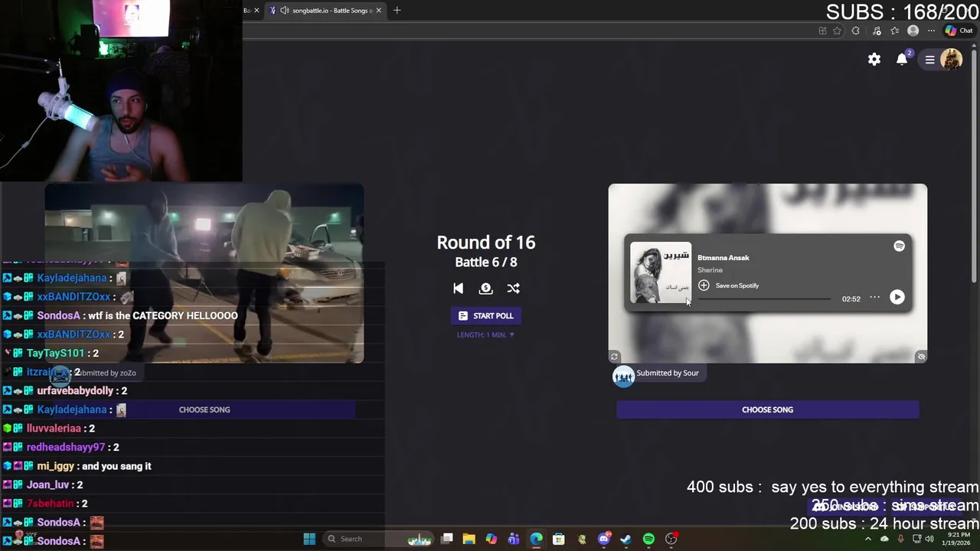Switch to Edge on taskbar

tap(536, 539)
